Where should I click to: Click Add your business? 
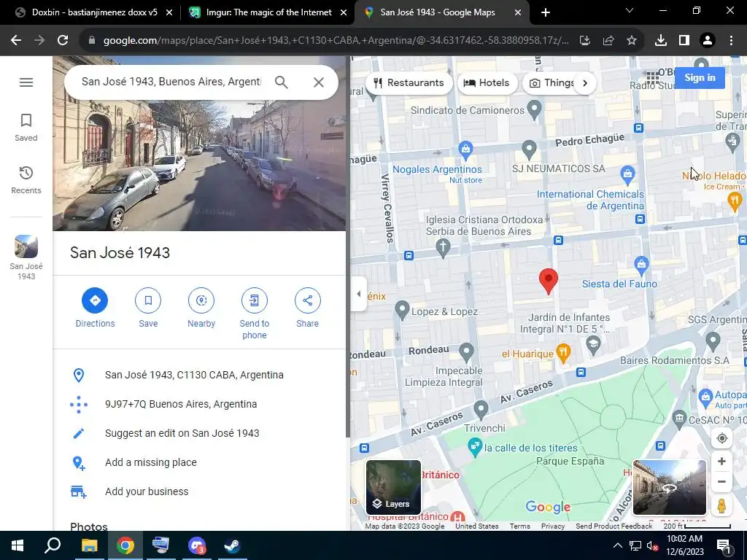coord(199,491)
